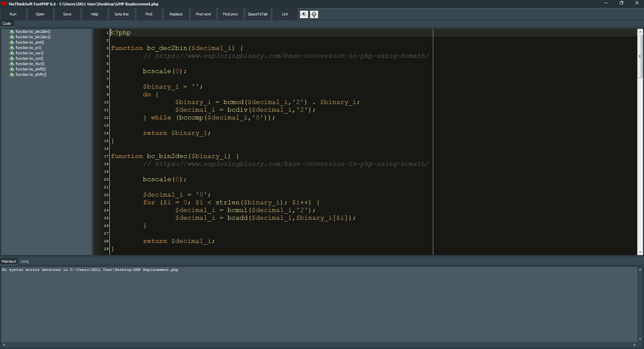Viewport: 644px width, 349px height.
Task: Click the icon beside function bc_bin2dec()
Action: coord(11,37)
